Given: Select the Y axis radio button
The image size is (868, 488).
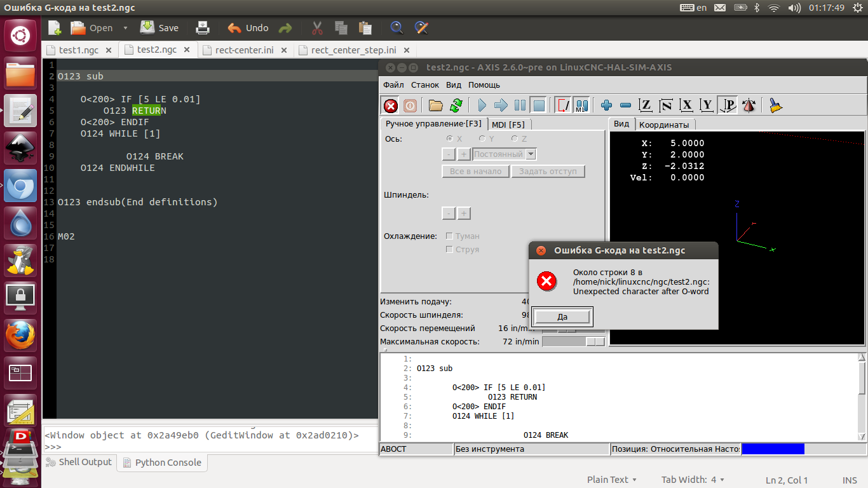Looking at the screenshot, I should tap(482, 139).
